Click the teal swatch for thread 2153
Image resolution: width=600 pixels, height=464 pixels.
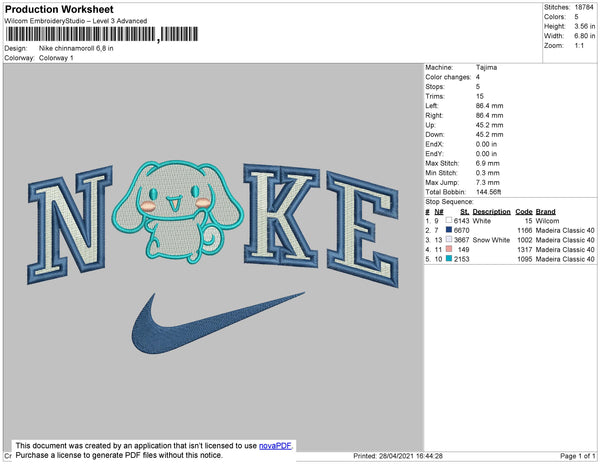pyautogui.click(x=449, y=259)
